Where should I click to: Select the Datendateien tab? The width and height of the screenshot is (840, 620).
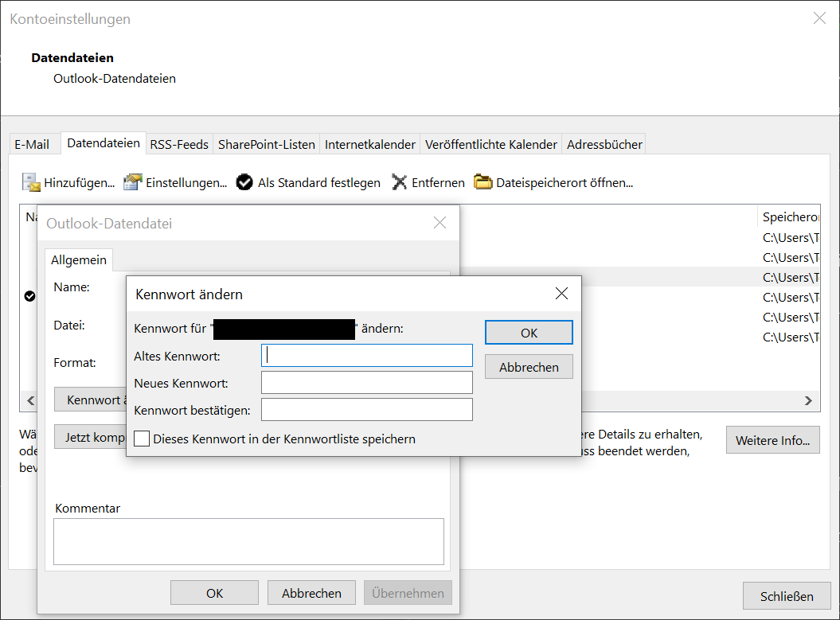[104, 143]
